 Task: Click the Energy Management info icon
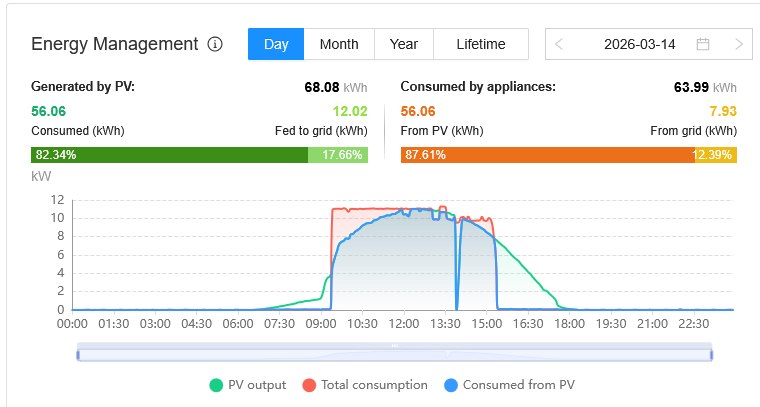[x=215, y=44]
